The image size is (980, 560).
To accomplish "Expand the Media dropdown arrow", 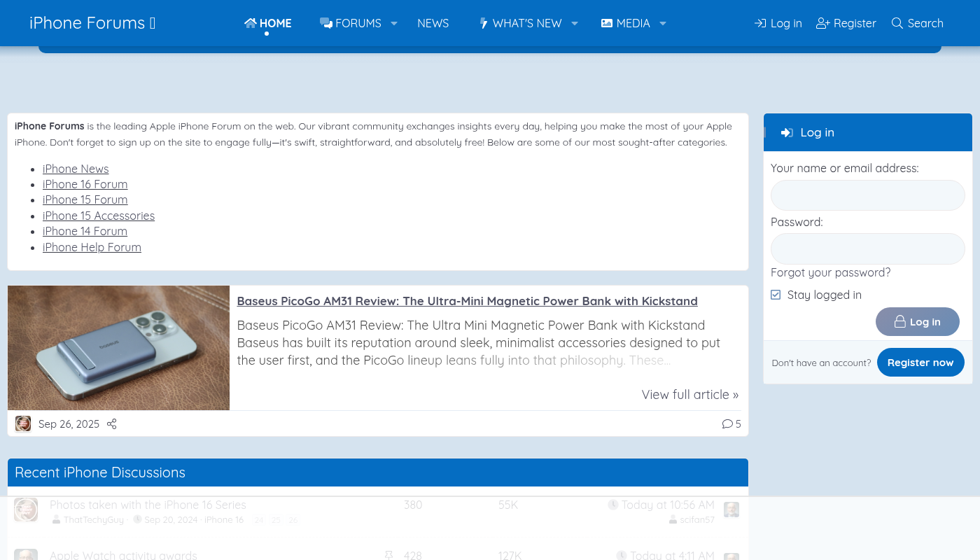I will [x=662, y=23].
